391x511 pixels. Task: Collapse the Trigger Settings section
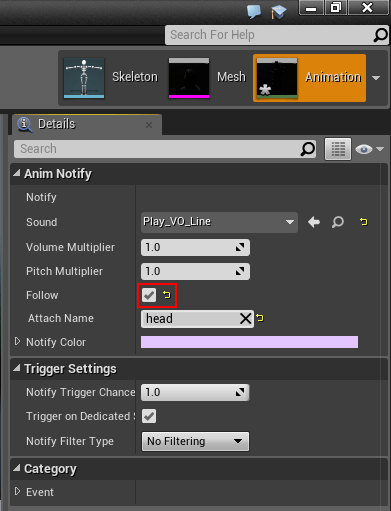point(17,368)
